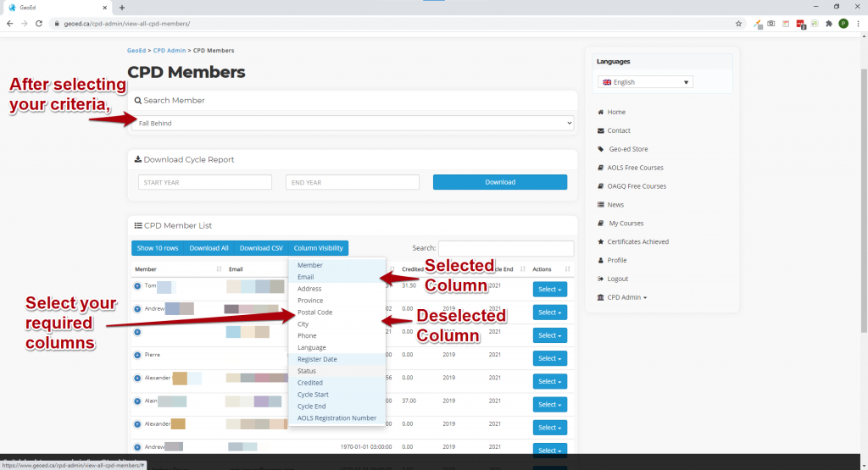Click the expand plus icon beside Pierre
Viewport: 868px width, 470px height.
[137, 355]
